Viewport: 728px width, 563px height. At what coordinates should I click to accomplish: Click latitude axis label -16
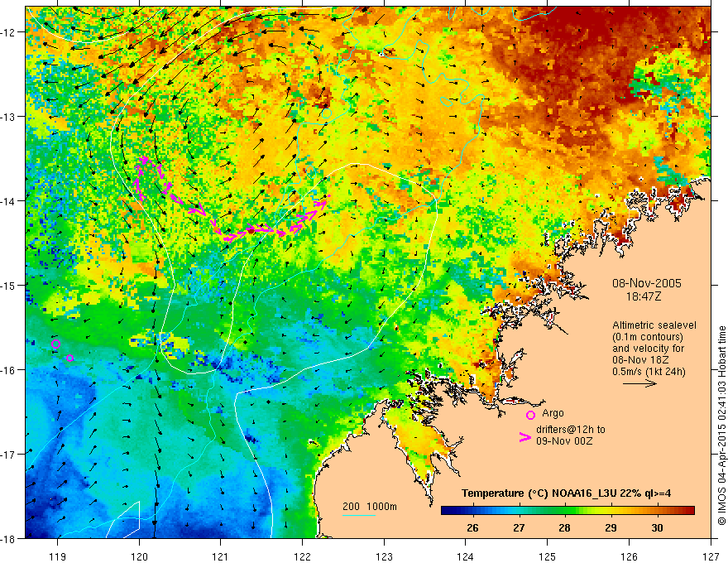tap(7, 370)
